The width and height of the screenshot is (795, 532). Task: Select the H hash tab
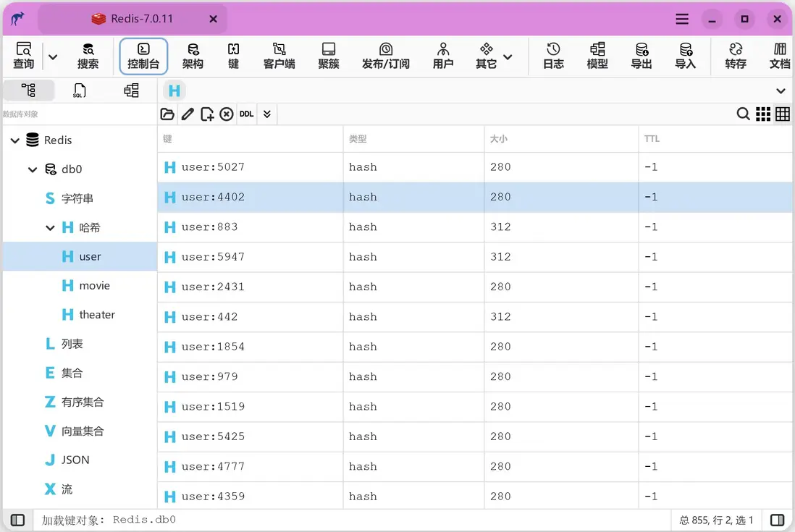tap(174, 90)
